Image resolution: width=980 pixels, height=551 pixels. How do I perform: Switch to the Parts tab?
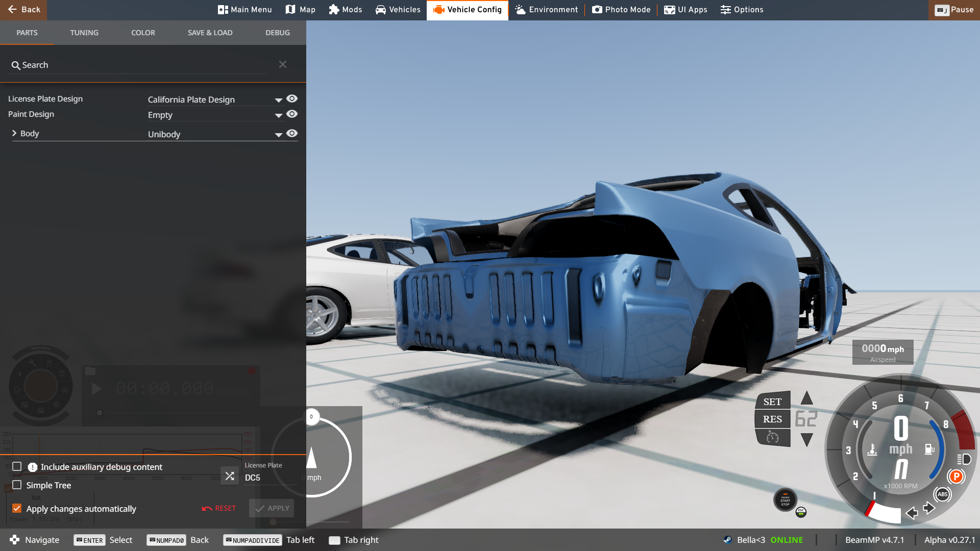27,33
